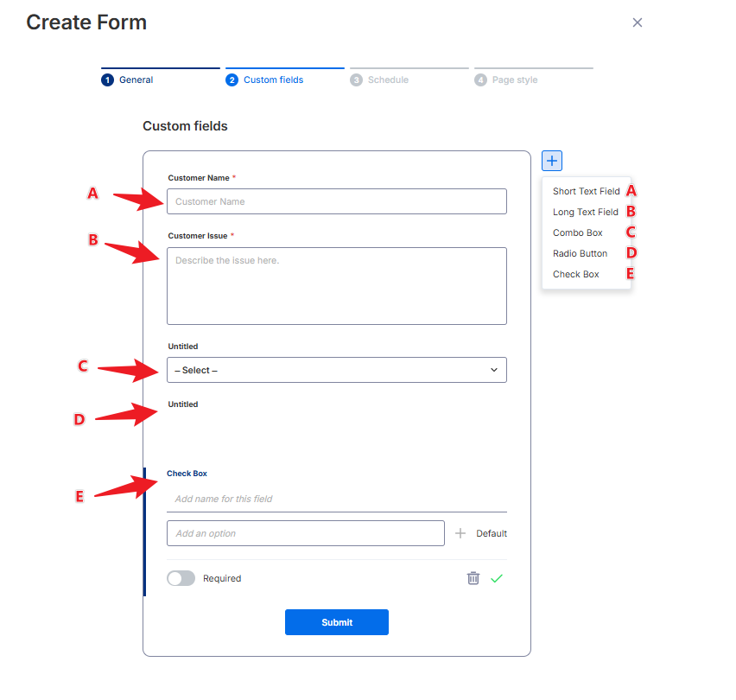This screenshot has width=736, height=700.
Task: Switch to the Custom fields step tab
Action: pyautogui.click(x=273, y=80)
